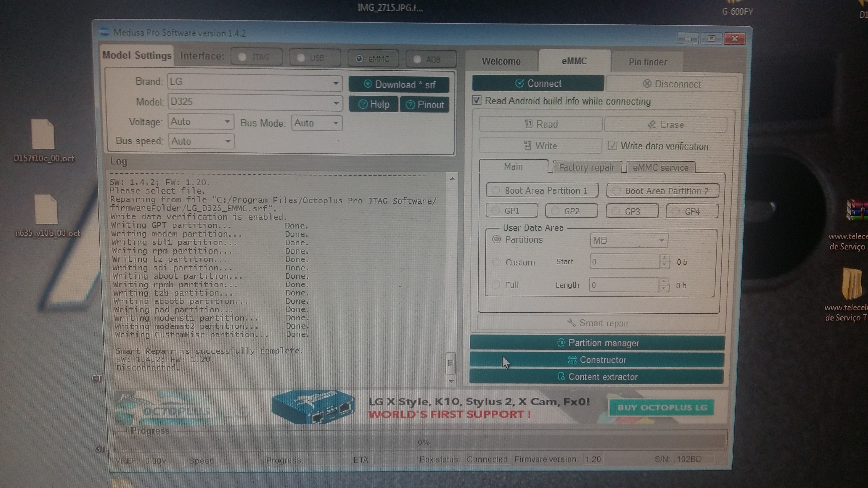Viewport: 868px width, 488px height.
Task: Click the Start value input field
Action: click(625, 262)
